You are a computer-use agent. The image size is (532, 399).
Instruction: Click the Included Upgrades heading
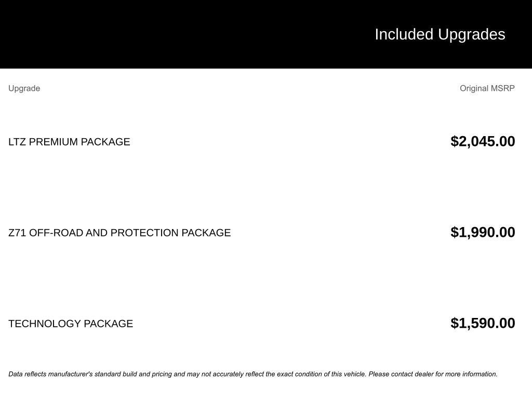(x=440, y=34)
